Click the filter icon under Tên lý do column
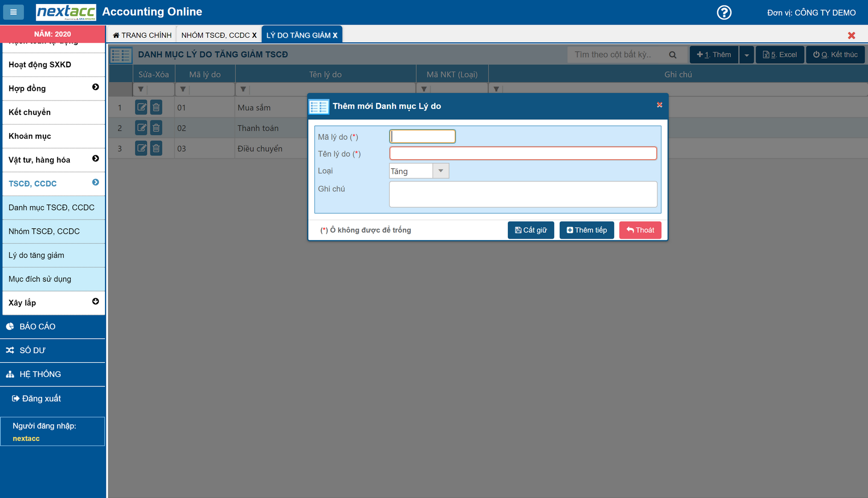Viewport: 868px width, 498px height. [243, 89]
